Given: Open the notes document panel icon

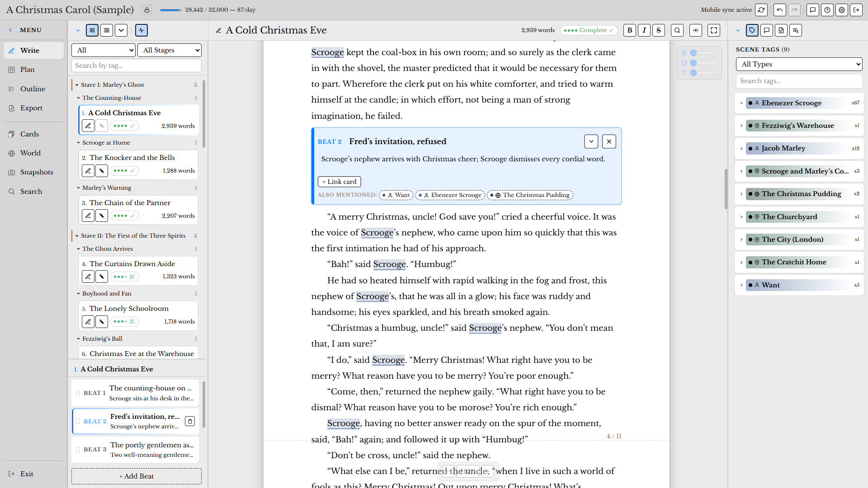Looking at the screenshot, I should pos(781,30).
